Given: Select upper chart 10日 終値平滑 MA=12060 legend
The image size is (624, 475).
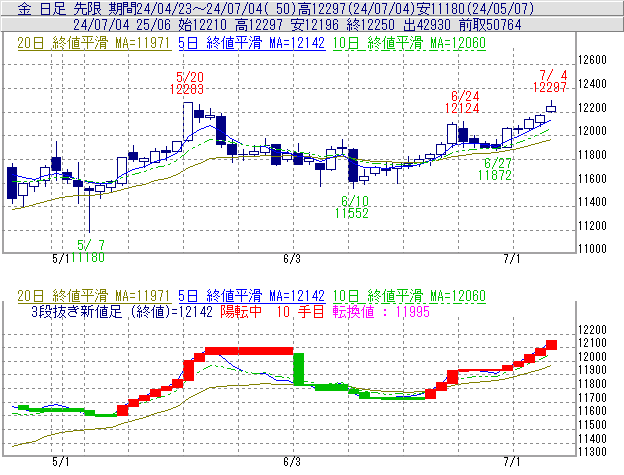Looking at the screenshot, I should tap(409, 43).
